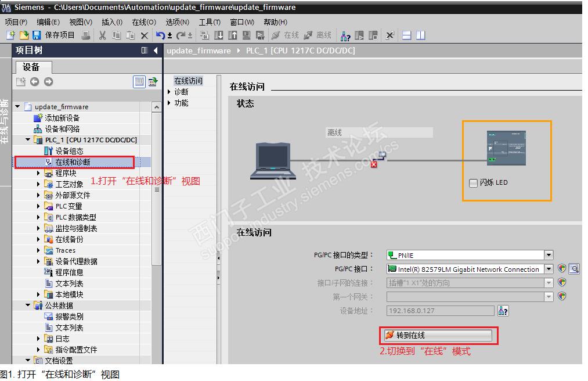Click the Print icon in toolbar

tap(86, 35)
